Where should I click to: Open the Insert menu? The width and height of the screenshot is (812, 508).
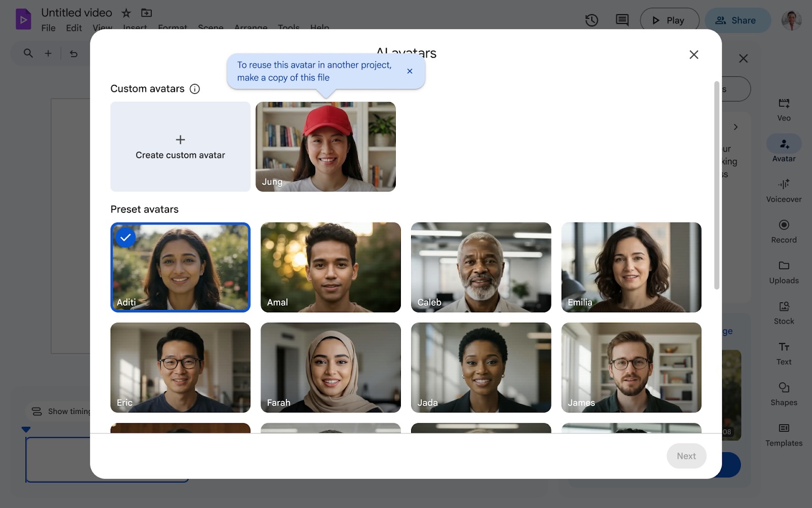tap(134, 28)
